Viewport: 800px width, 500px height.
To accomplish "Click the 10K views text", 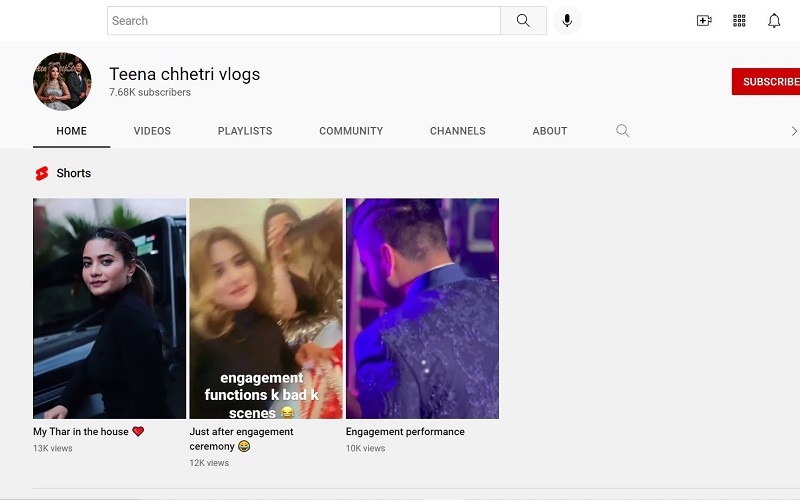I will (x=365, y=448).
